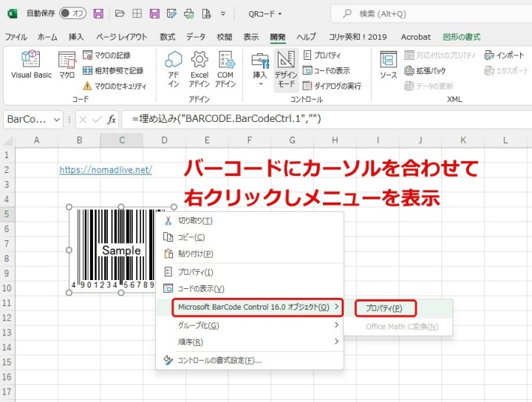Switch to the 校閲 tab
This screenshot has width=532, height=402.
[225, 37]
